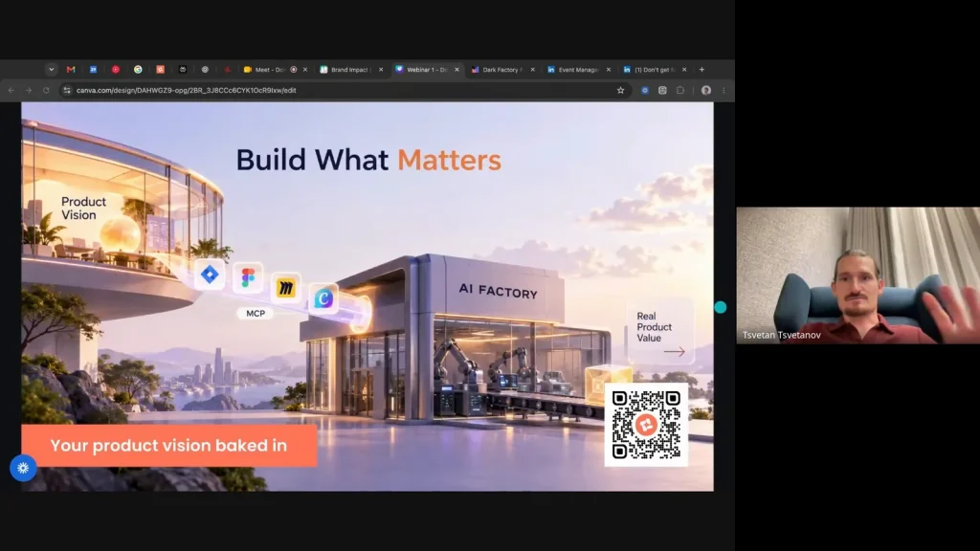
Task: Close the Dark Factory tab
Action: pos(532,69)
